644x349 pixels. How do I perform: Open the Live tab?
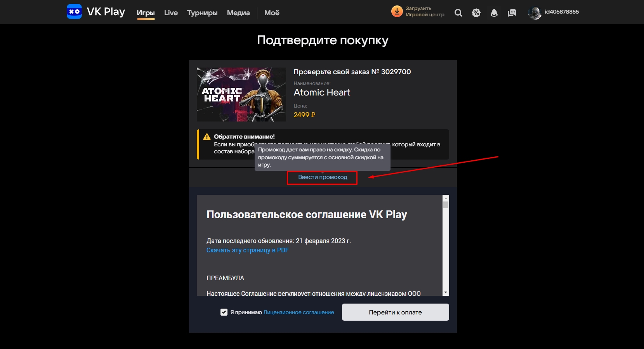(171, 13)
